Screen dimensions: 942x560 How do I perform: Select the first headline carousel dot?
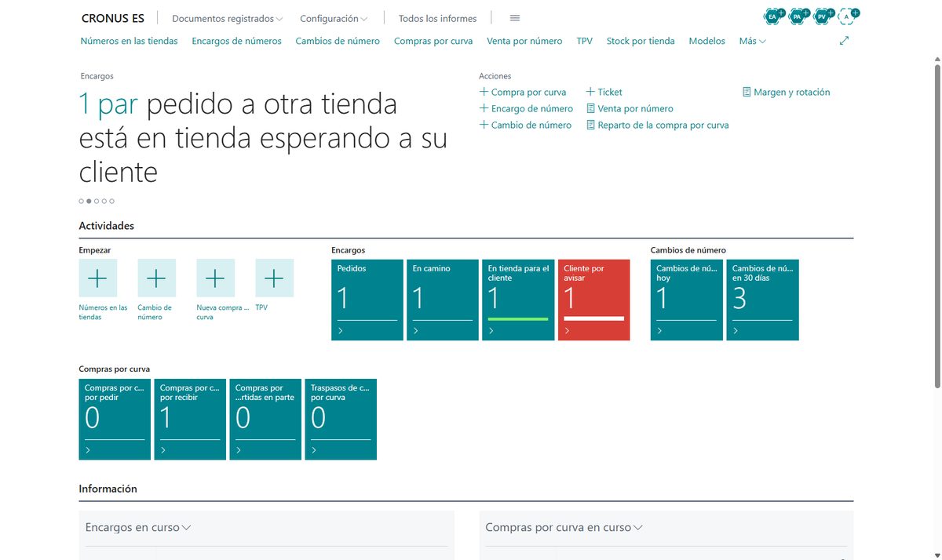point(81,202)
